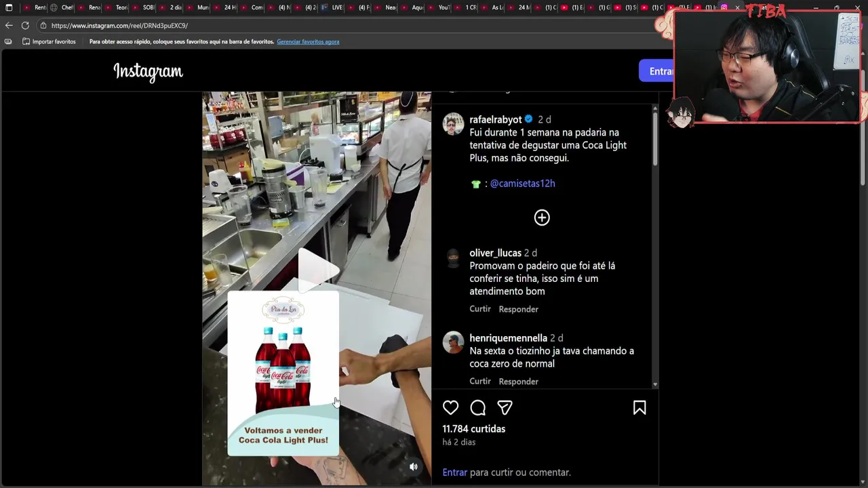Switch to the Teori browser tab
Image resolution: width=868 pixels, height=488 pixels.
(x=117, y=7)
